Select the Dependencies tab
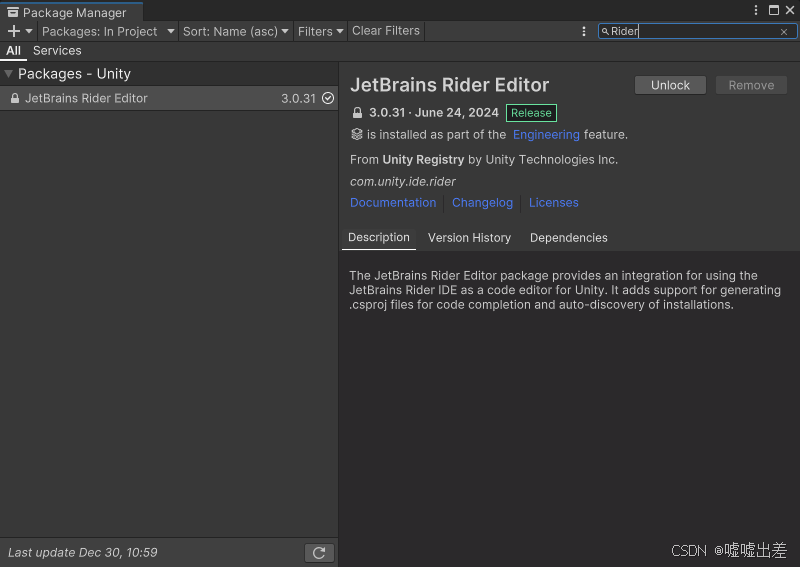Image resolution: width=800 pixels, height=567 pixels. pos(568,238)
